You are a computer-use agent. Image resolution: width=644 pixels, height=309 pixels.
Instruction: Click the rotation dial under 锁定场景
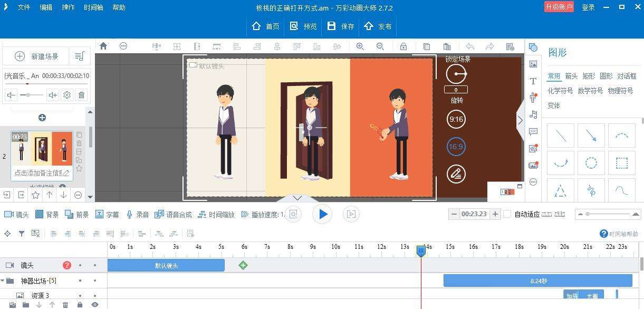[456, 74]
